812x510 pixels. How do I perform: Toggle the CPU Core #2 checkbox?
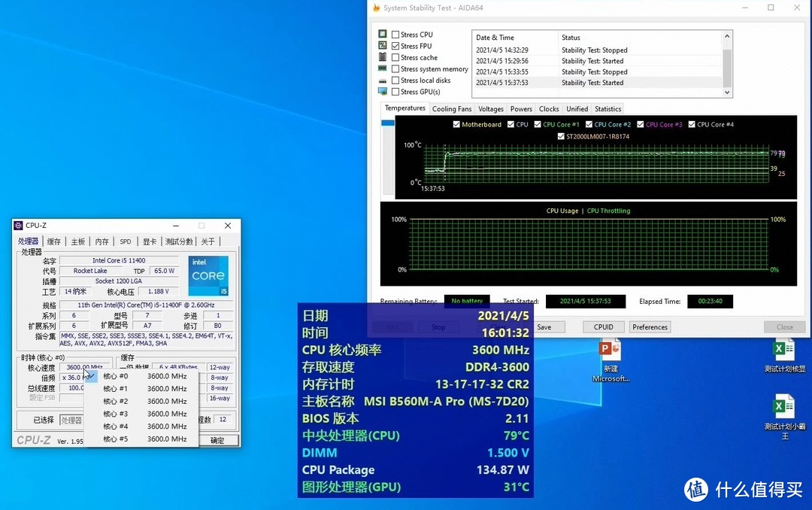coord(589,124)
